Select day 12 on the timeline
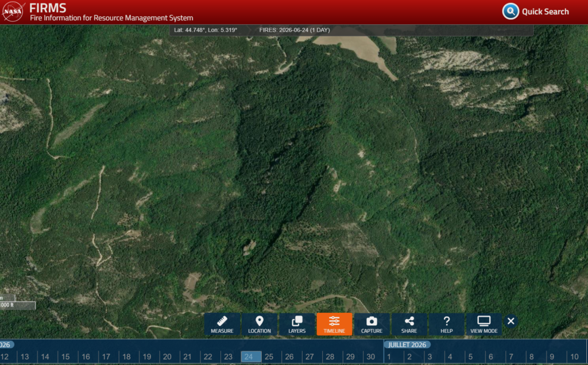This screenshot has width=588, height=365. click(5, 357)
